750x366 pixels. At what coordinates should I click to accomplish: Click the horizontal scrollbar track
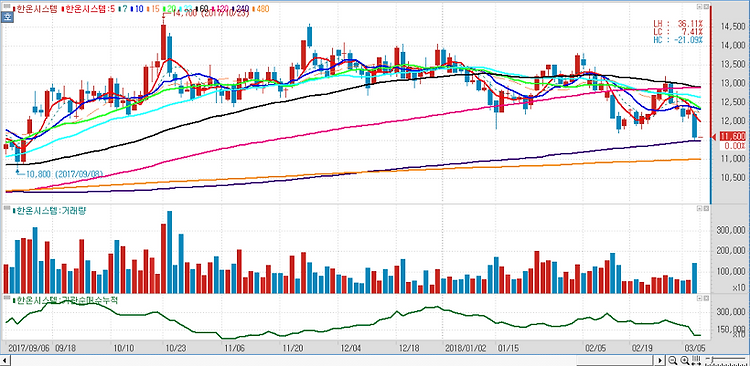coord(333,360)
